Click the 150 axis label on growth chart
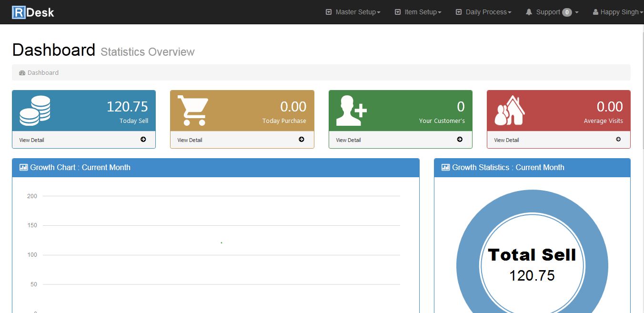Image resolution: width=644 pixels, height=313 pixels. pos(32,225)
